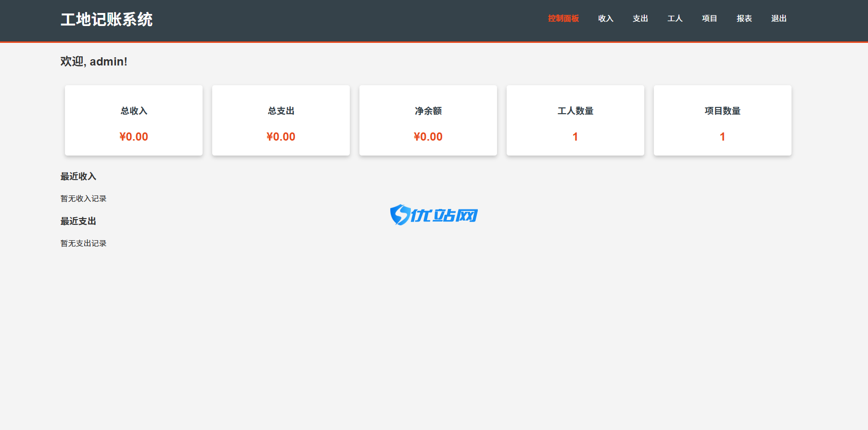Open the 项目 projects nav link
The image size is (868, 430).
click(x=710, y=18)
